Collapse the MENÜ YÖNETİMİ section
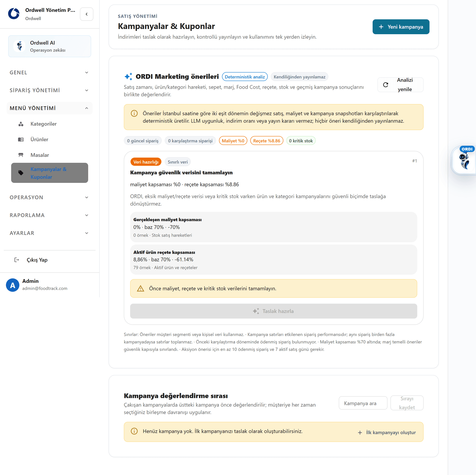The height and width of the screenshot is (475, 476). (x=49, y=108)
